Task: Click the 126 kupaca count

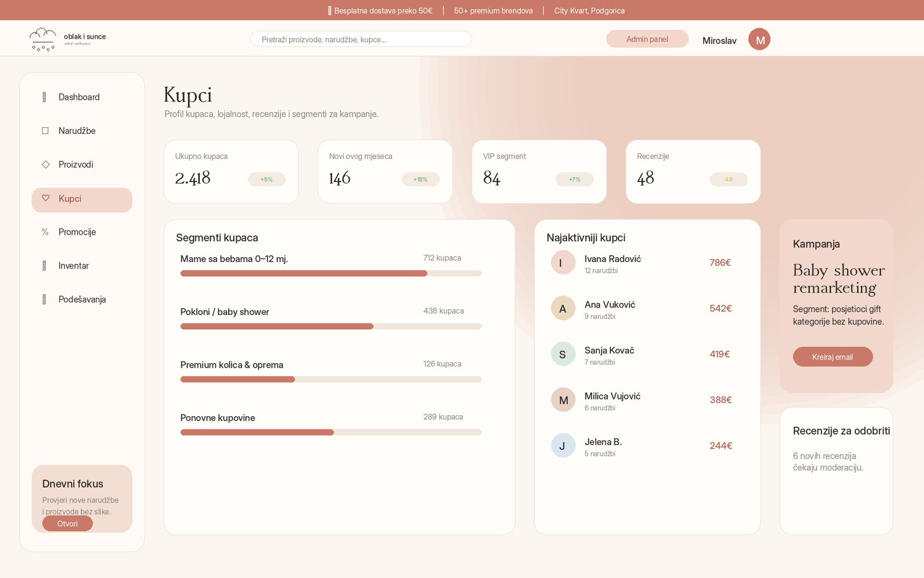Action: click(442, 364)
